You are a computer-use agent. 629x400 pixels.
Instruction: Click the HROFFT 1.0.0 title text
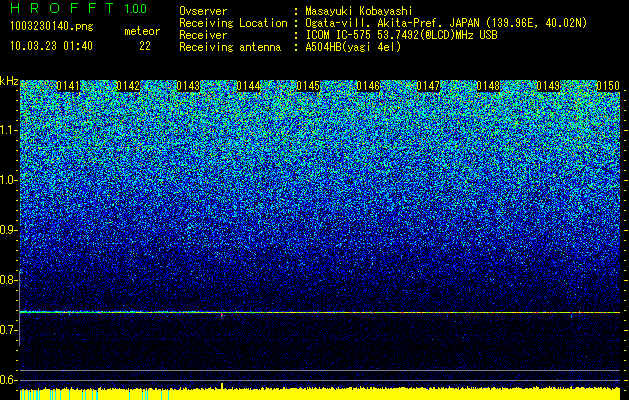coord(78,8)
